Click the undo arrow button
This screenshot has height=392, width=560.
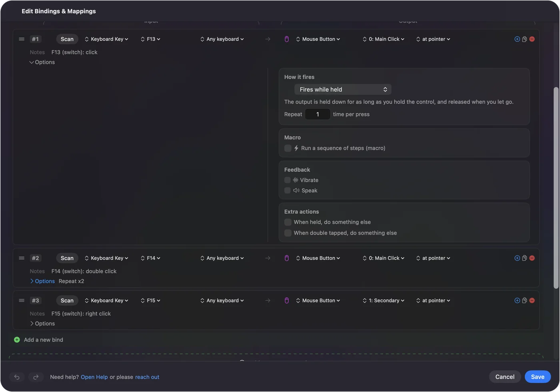(17, 377)
